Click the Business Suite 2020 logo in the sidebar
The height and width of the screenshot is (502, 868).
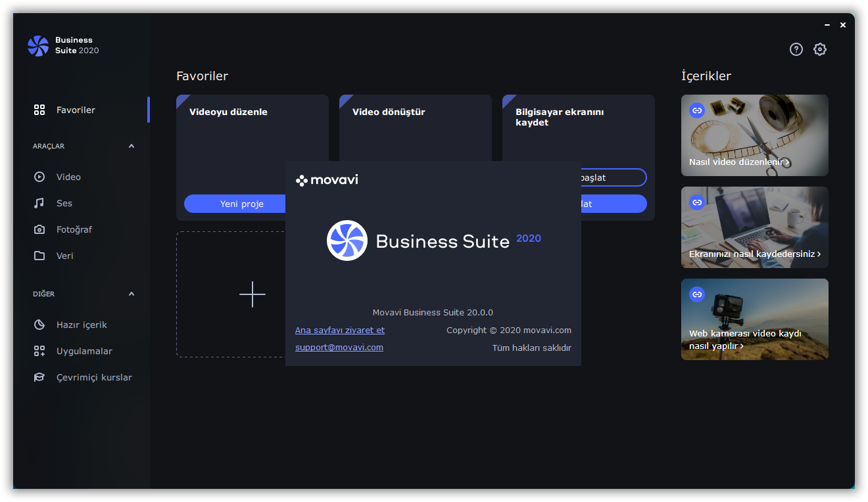(x=63, y=45)
